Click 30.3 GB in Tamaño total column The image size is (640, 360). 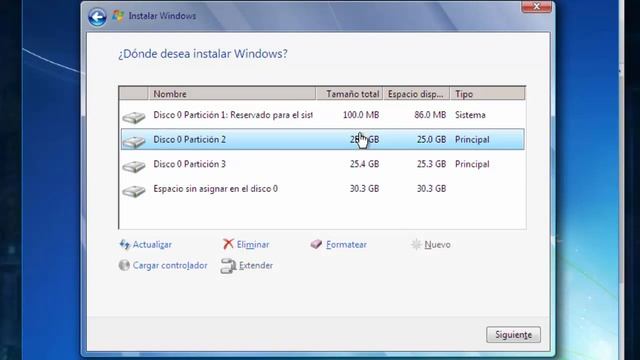[364, 189]
